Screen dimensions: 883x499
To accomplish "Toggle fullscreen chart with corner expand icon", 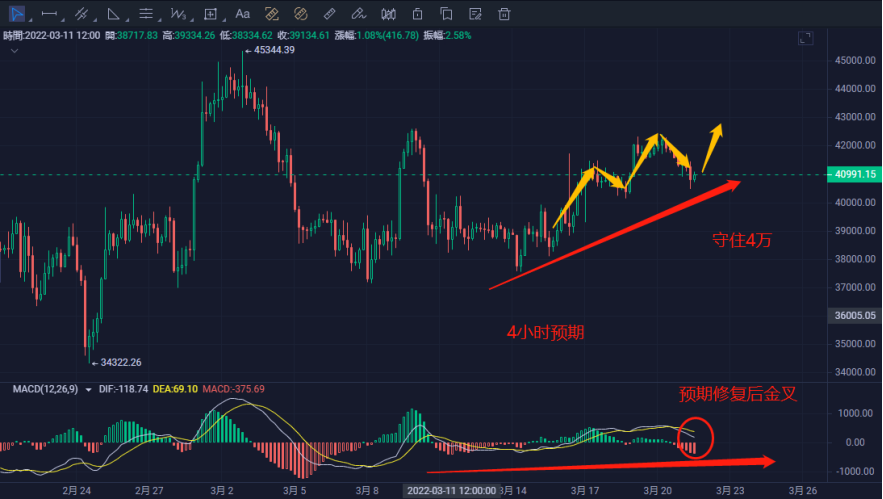I will (806, 38).
